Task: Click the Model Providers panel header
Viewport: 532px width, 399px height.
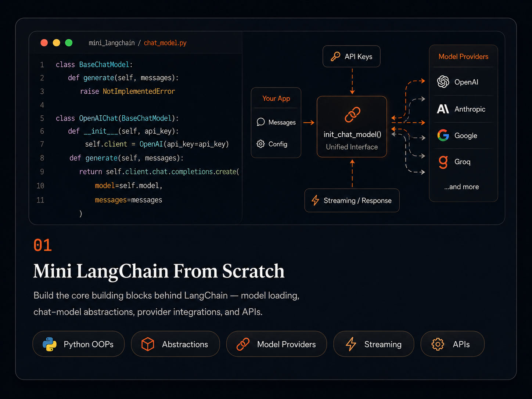Action: (x=463, y=57)
